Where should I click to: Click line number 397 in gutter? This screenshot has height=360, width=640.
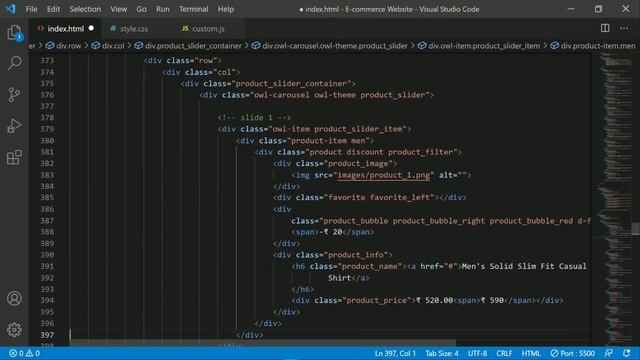pos(47,335)
